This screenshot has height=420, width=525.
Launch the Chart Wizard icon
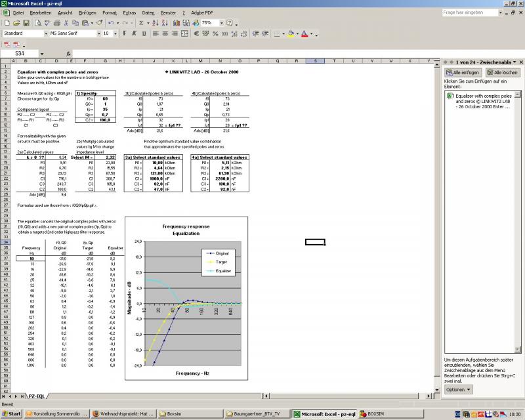[177, 23]
